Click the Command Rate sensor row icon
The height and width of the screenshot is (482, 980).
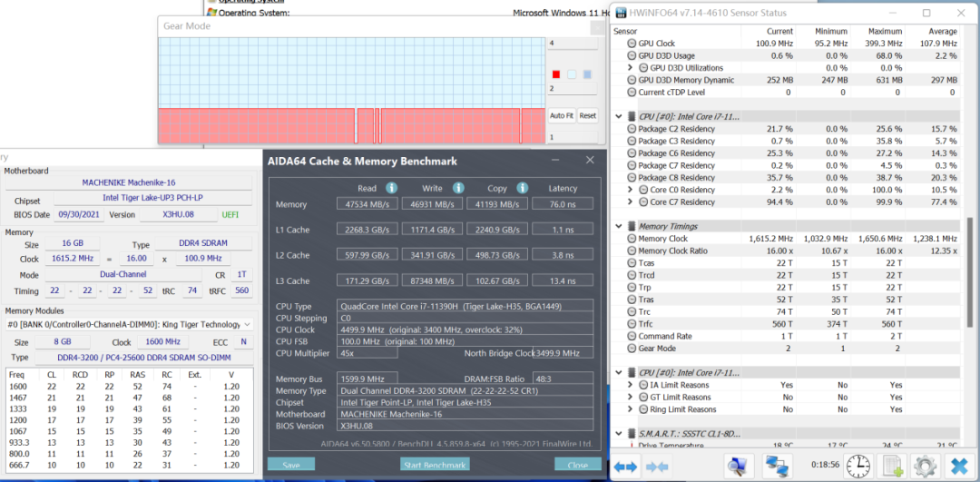632,337
